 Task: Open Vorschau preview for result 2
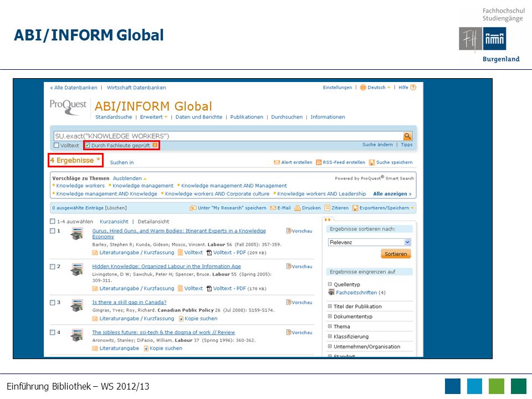(x=299, y=267)
